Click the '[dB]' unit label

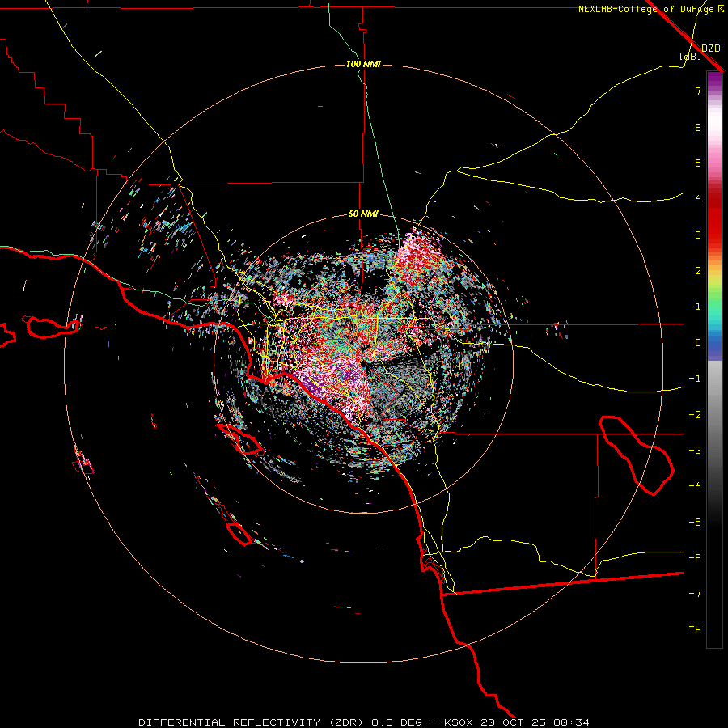click(691, 56)
